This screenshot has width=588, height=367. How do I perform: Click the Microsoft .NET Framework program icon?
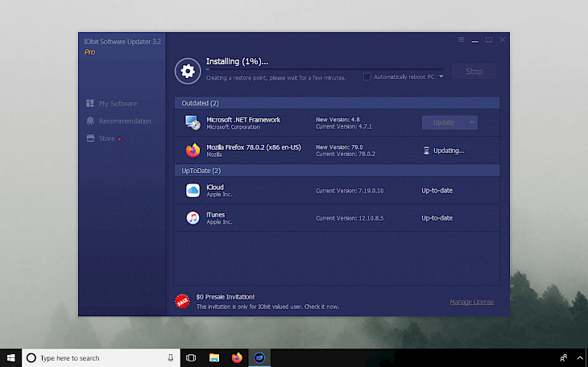[193, 122]
